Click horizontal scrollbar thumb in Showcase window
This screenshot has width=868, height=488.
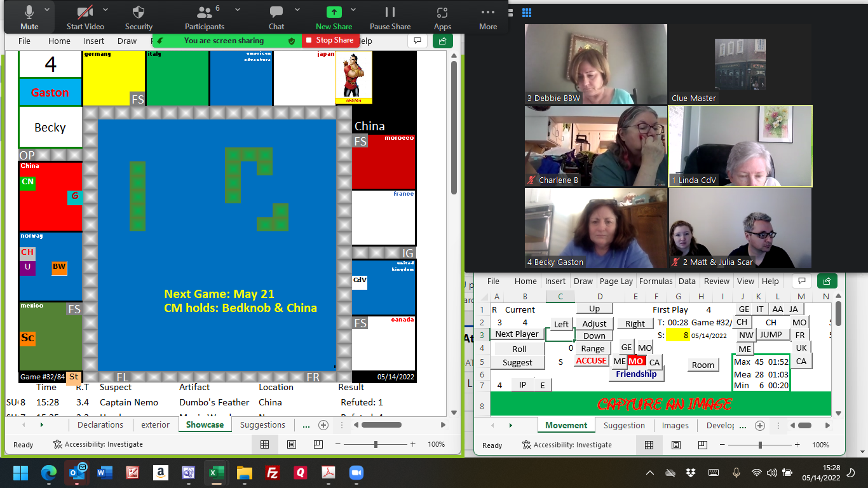[381, 425]
